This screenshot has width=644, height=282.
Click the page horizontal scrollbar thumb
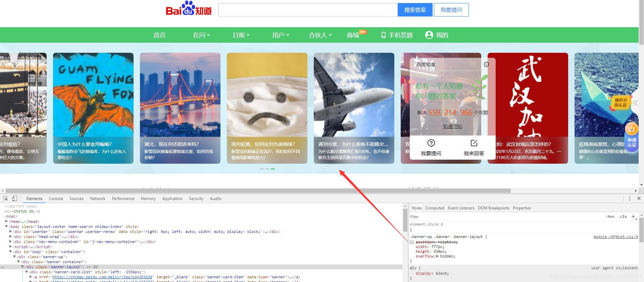point(258,191)
